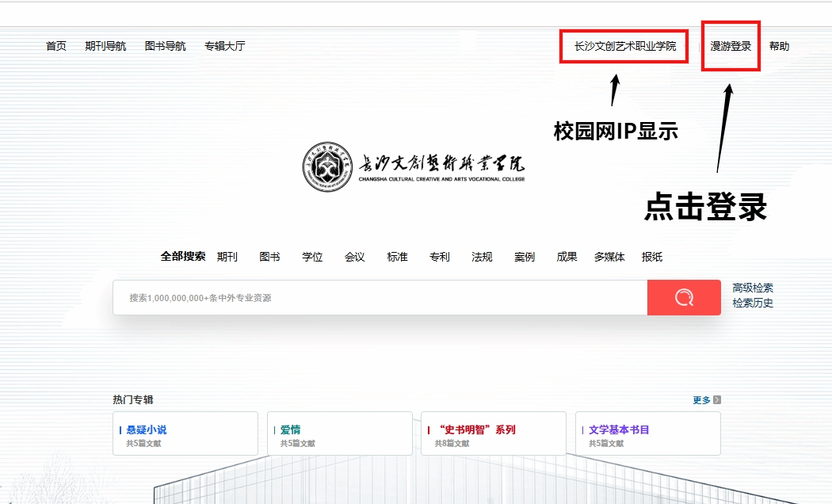Open 高级检索 advanced search
Image resolution: width=832 pixels, height=504 pixels.
[x=753, y=288]
